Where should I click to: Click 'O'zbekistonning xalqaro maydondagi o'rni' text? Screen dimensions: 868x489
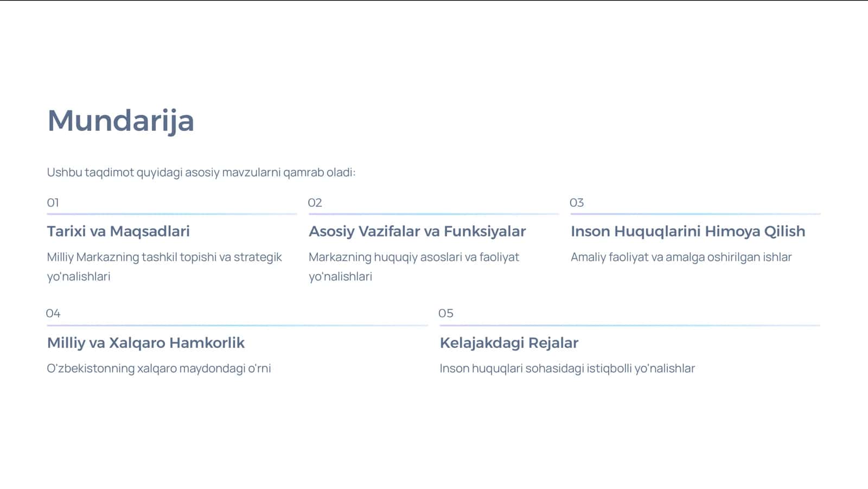click(159, 369)
